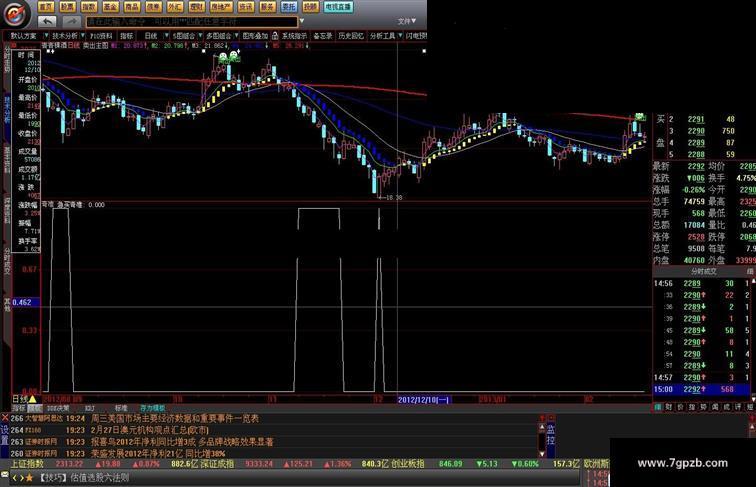756x487 pixels.
Task: Click the 监控 monitor button
Action: tap(551, 434)
